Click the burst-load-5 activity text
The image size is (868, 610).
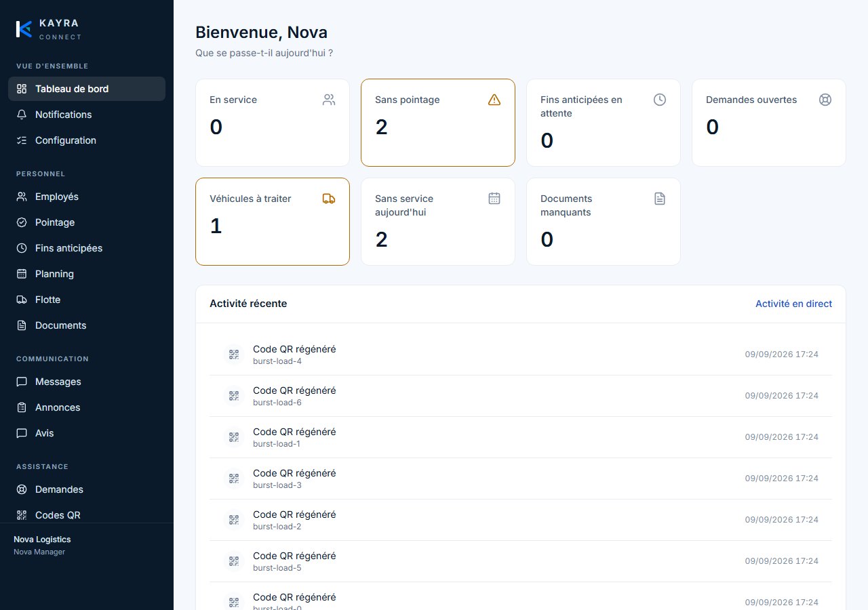click(277, 568)
